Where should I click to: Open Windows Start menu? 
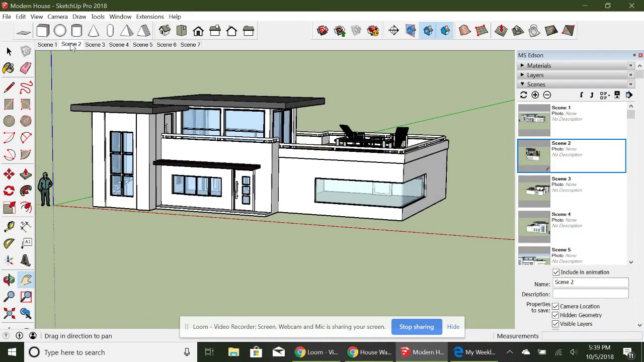[x=12, y=352]
